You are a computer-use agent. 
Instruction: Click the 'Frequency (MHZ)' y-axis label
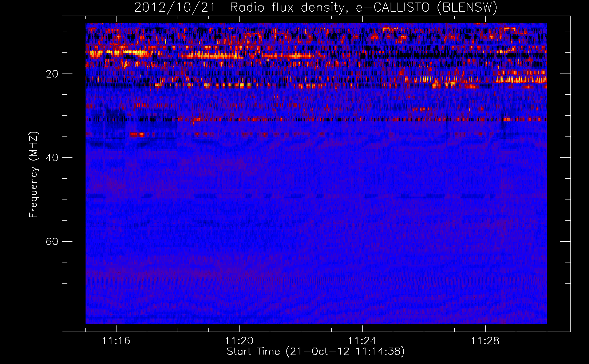pyautogui.click(x=33, y=175)
